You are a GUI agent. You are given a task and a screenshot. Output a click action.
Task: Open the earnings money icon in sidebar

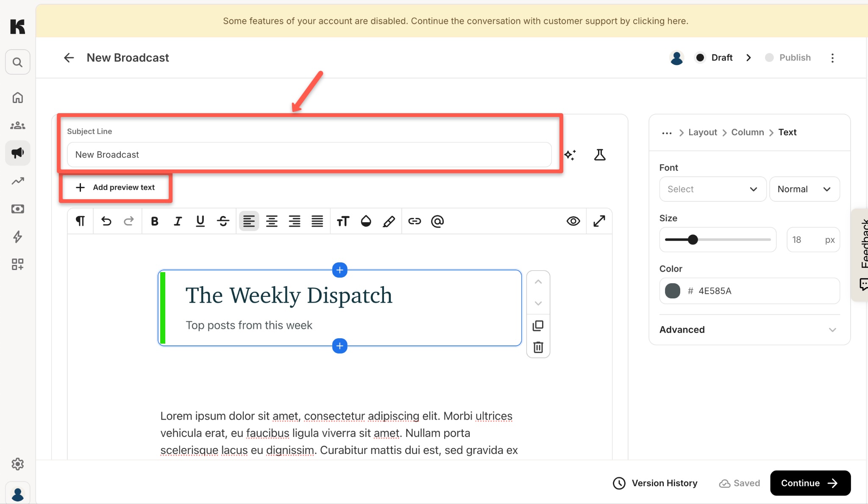[x=17, y=209]
